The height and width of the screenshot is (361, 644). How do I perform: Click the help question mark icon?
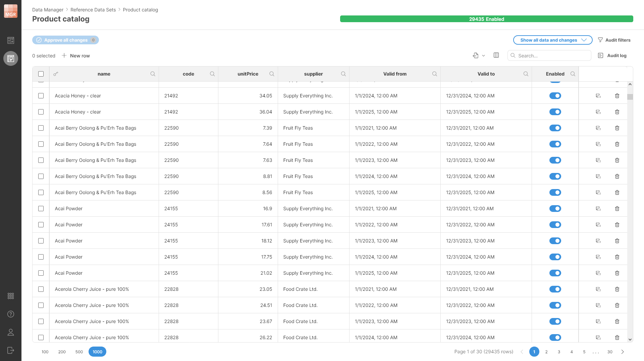[11, 314]
